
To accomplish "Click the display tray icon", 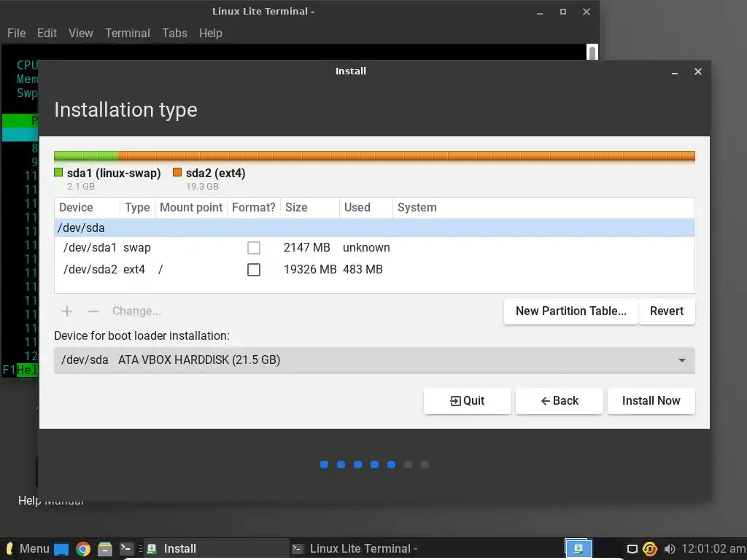I will pos(632,549).
